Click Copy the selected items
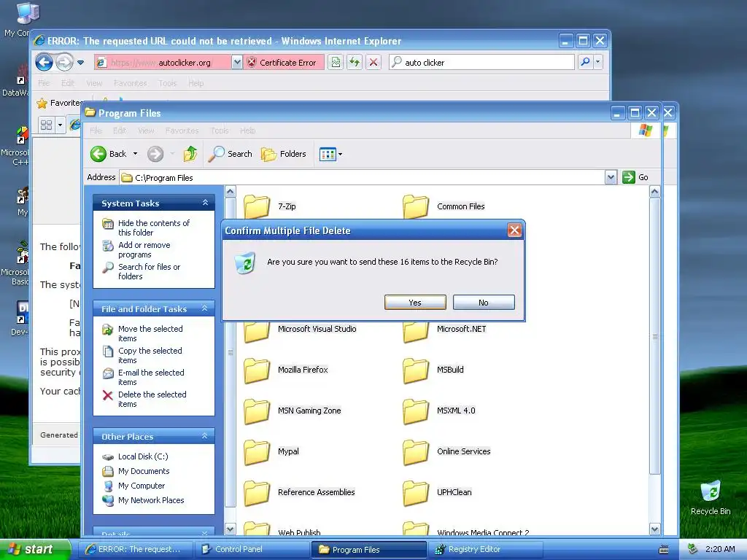Viewport: 747px width, 560px height. 150,355
